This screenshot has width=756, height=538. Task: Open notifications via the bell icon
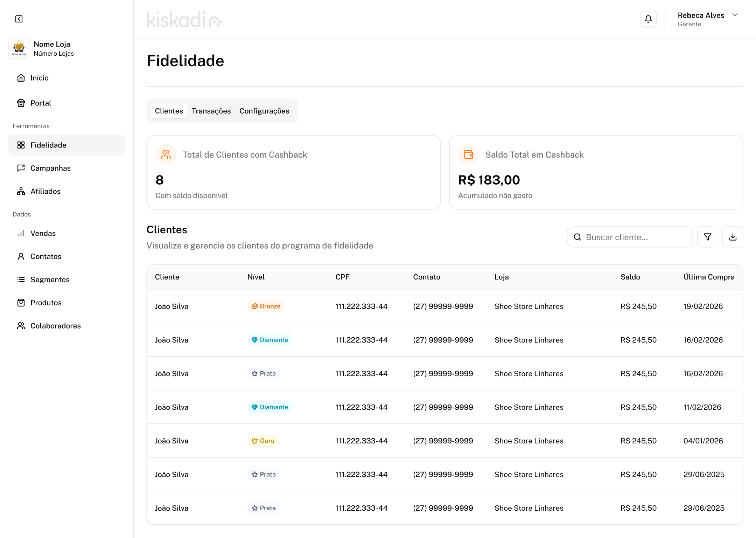pyautogui.click(x=648, y=19)
